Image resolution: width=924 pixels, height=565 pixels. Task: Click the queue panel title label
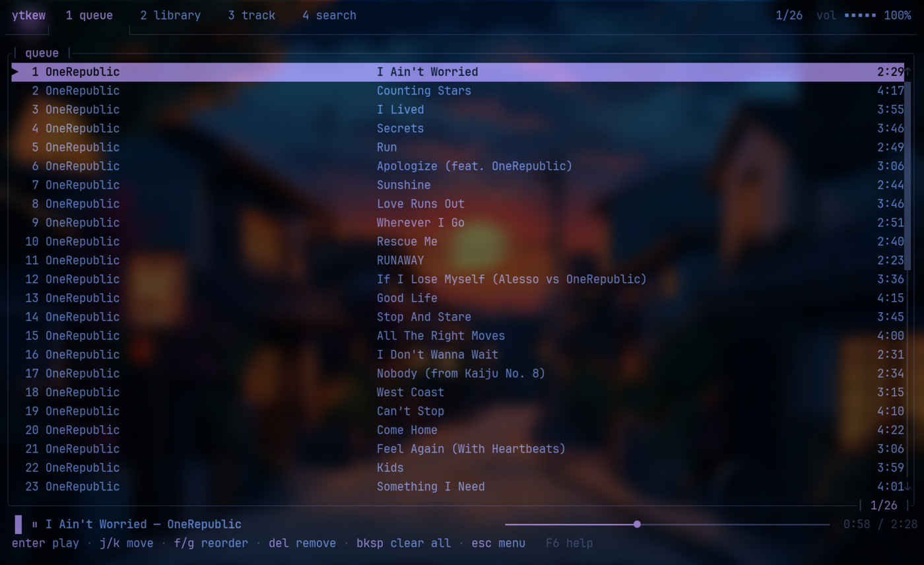(x=42, y=53)
